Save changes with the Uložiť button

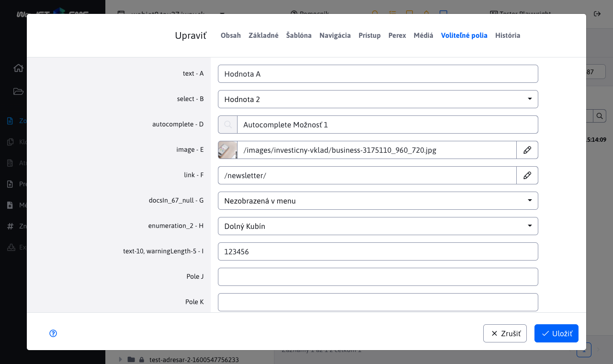click(556, 333)
